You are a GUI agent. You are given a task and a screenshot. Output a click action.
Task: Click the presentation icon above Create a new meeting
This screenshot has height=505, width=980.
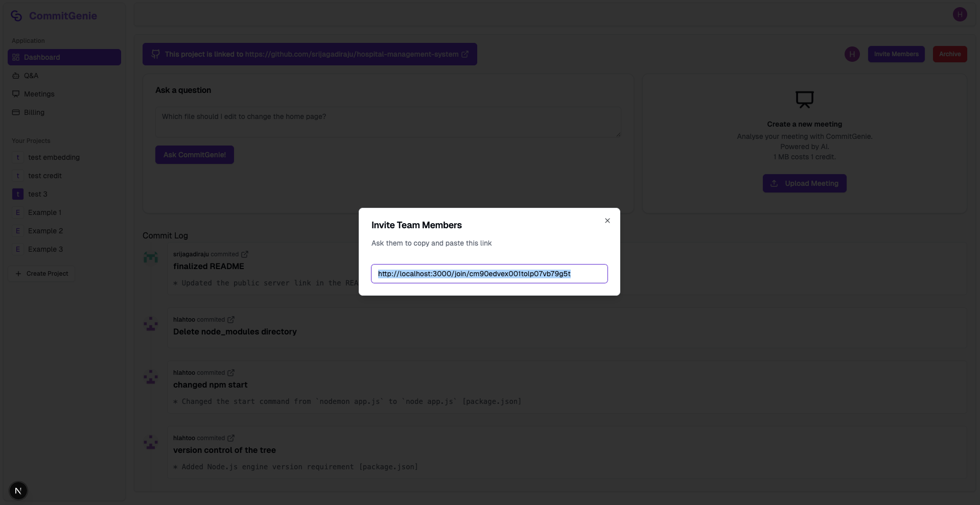pyautogui.click(x=804, y=99)
